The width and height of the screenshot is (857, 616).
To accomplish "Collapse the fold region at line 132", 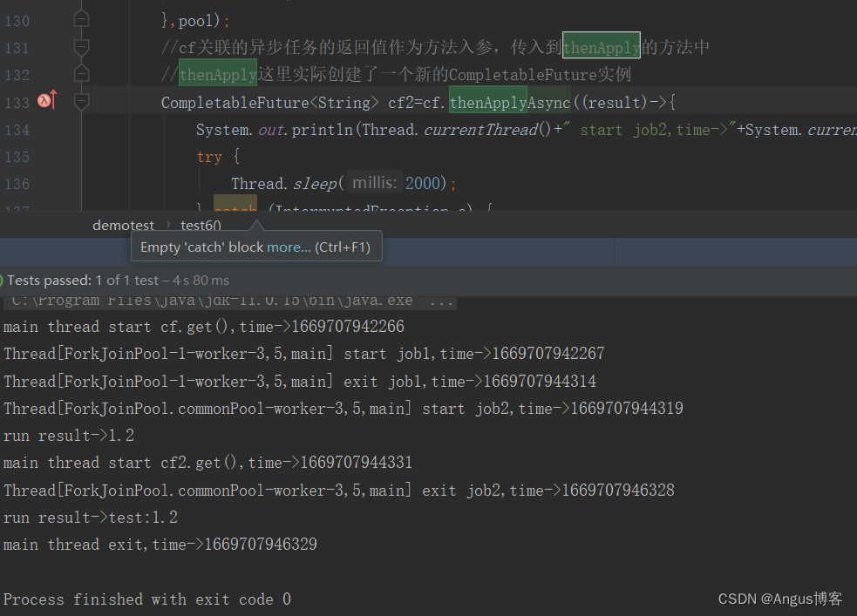I will pos(79,74).
